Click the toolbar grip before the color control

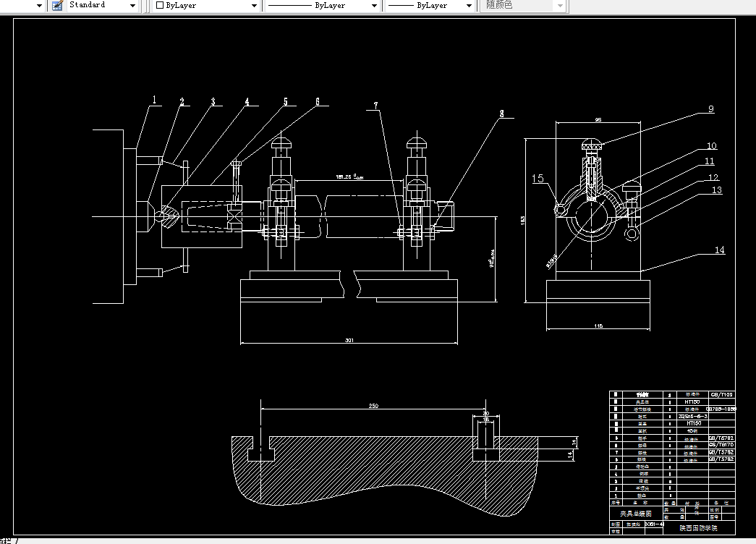(x=145, y=6)
